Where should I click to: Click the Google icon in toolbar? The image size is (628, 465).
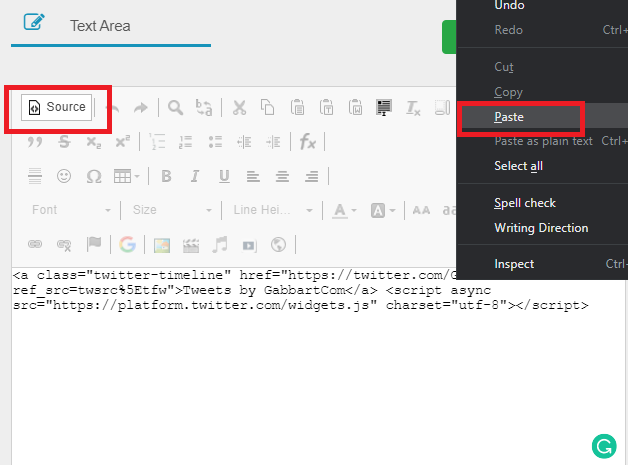127,244
